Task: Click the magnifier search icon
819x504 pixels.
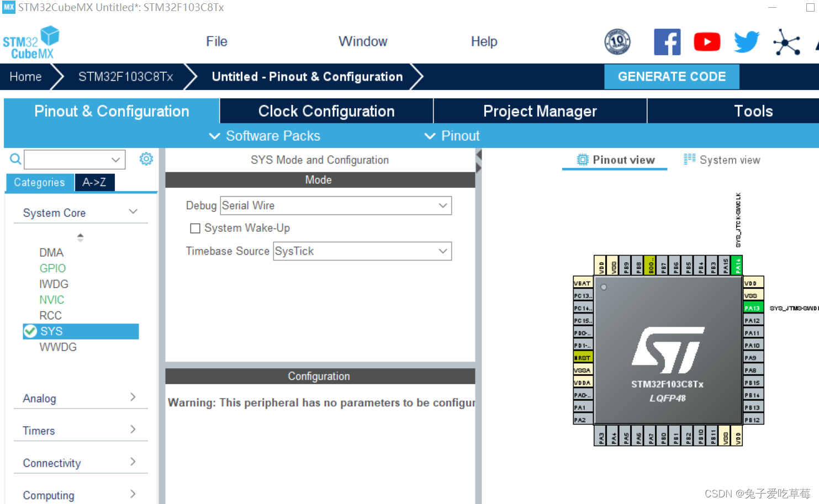Action: coord(15,160)
